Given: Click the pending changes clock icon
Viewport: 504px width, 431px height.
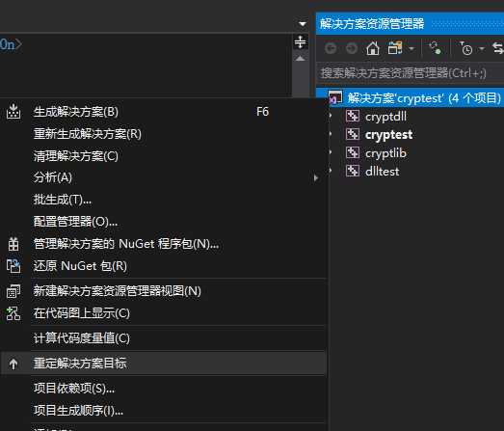Looking at the screenshot, I should click(465, 48).
